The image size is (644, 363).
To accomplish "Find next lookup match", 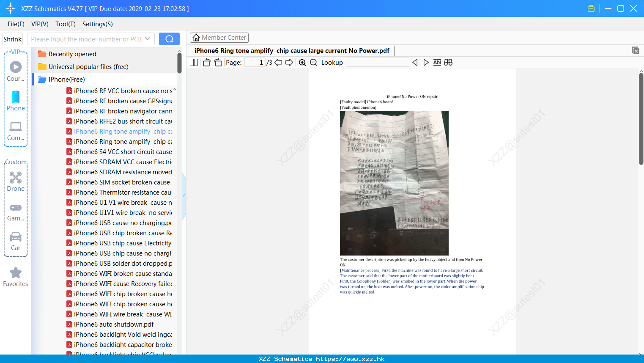I will click(x=426, y=63).
